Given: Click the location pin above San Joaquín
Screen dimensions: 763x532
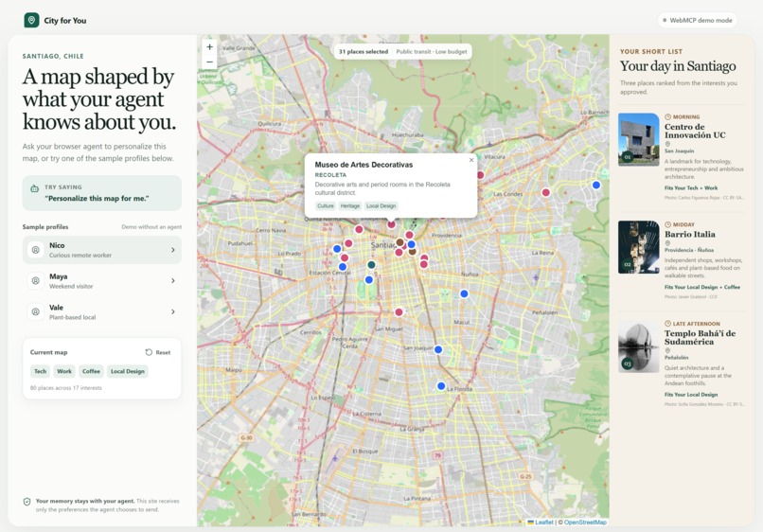Looking at the screenshot, I should pyautogui.click(x=667, y=144).
